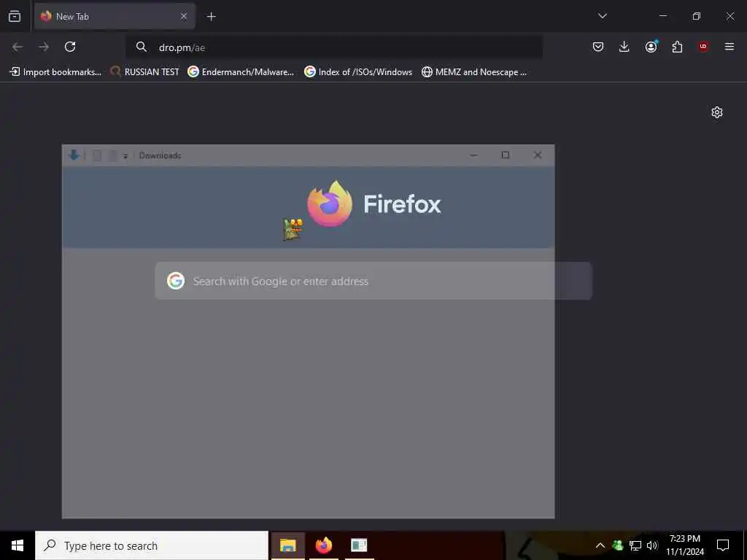Click the green tray icon beside the chevron
The image size is (747, 560).
(x=618, y=545)
